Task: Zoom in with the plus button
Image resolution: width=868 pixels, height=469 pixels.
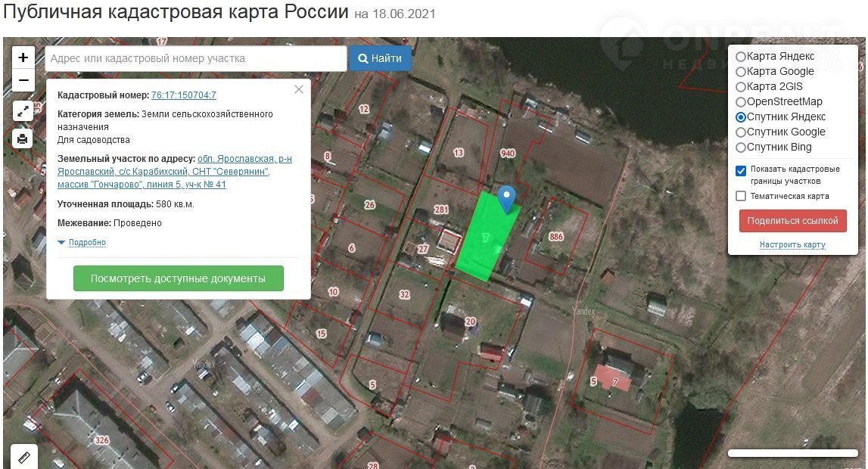Action: coord(23,57)
